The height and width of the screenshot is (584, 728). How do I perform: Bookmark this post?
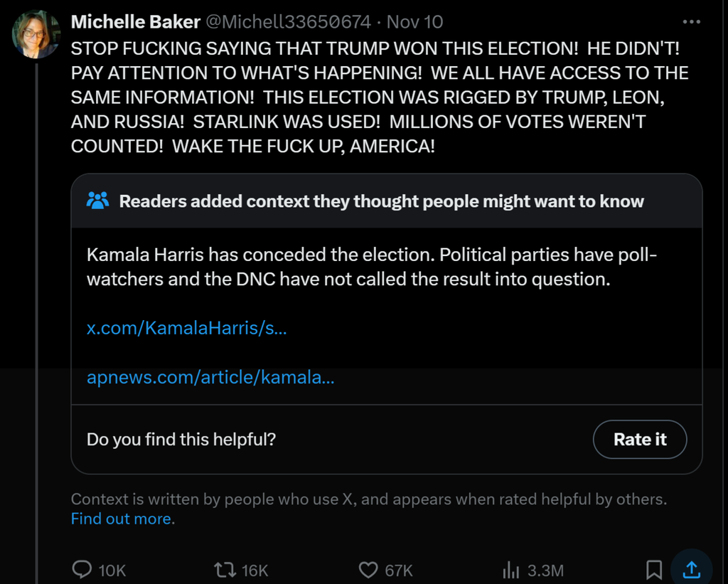point(654,570)
